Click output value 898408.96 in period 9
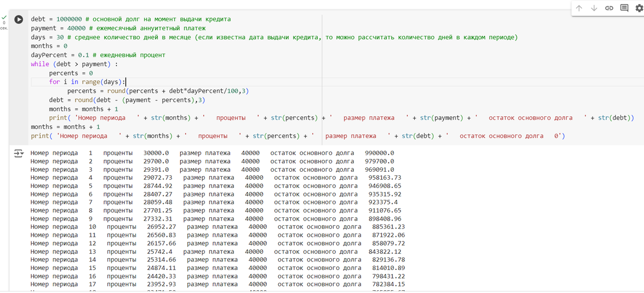 tap(385, 219)
